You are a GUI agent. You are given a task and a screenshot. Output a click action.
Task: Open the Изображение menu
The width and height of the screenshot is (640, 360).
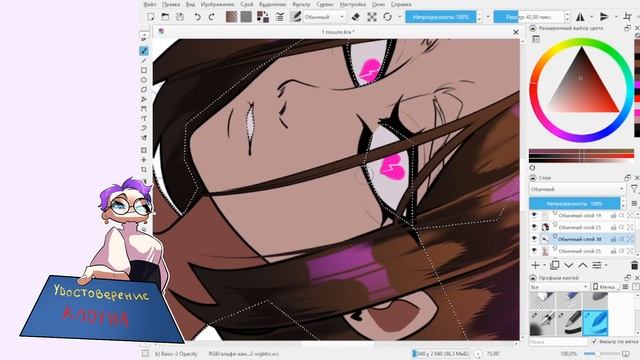pos(218,4)
